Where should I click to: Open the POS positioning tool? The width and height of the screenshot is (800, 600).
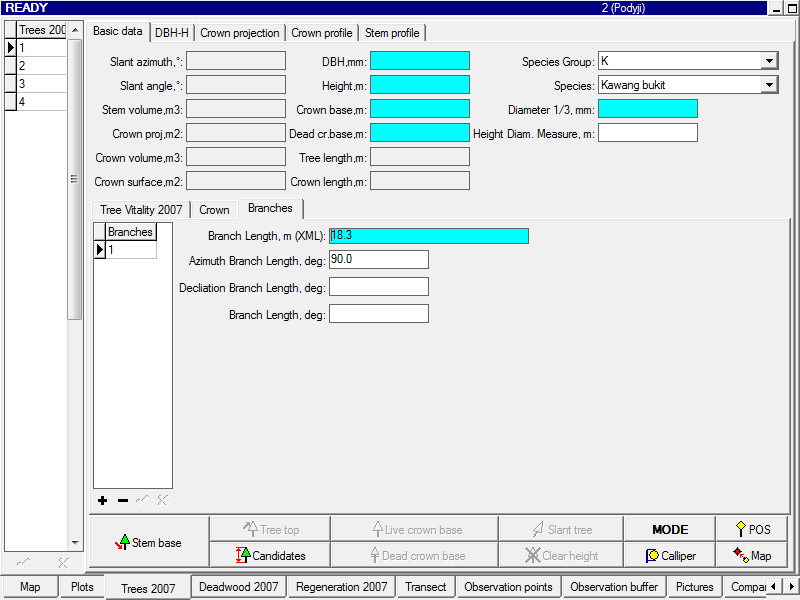pos(752,529)
